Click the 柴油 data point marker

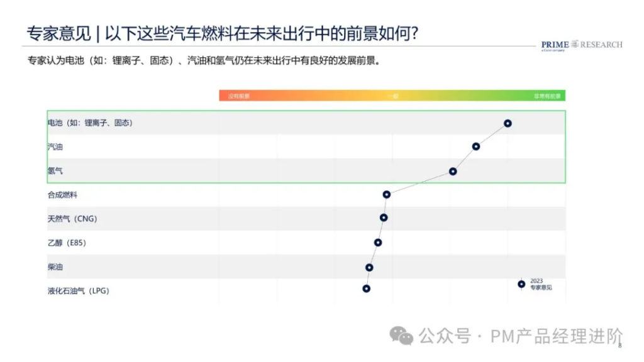click(x=369, y=268)
